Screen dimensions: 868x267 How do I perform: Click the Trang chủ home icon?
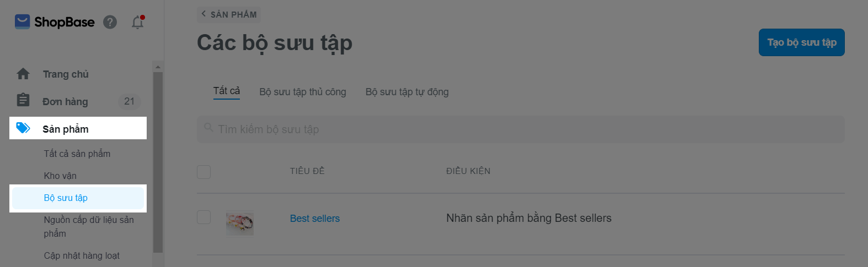pyautogui.click(x=23, y=74)
